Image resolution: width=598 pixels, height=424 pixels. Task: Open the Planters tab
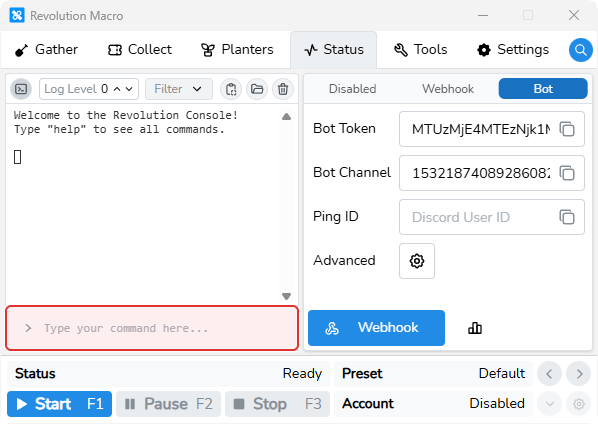point(237,50)
